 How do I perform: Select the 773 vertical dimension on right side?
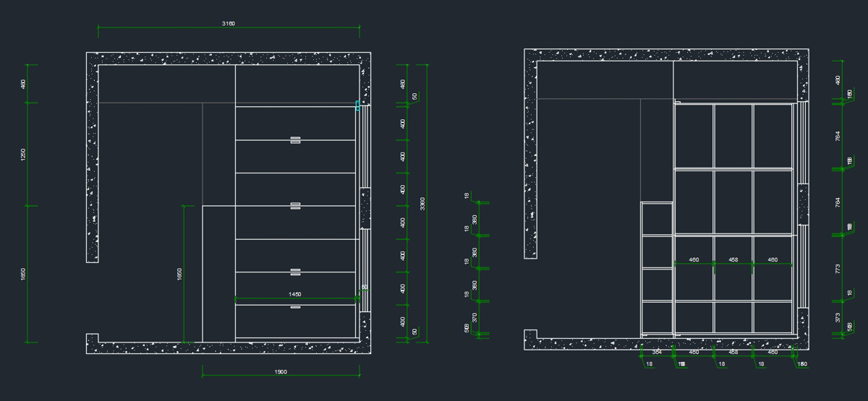(x=838, y=270)
